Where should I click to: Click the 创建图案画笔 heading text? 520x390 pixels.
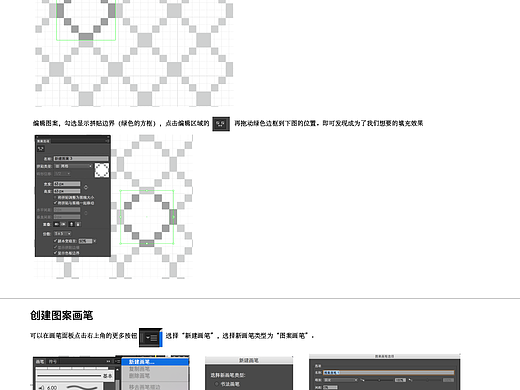pos(61,315)
